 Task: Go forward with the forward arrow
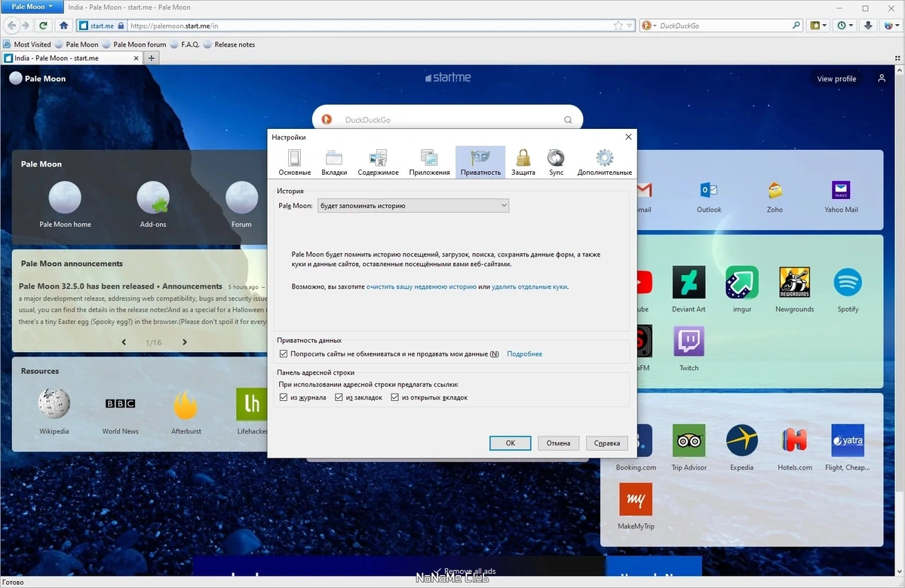click(26, 26)
